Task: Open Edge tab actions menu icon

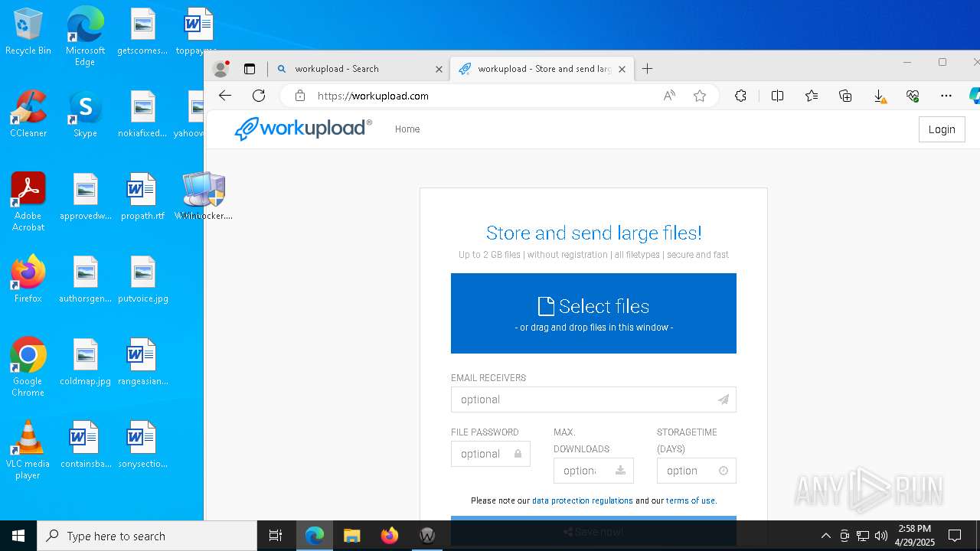Action: pyautogui.click(x=249, y=69)
